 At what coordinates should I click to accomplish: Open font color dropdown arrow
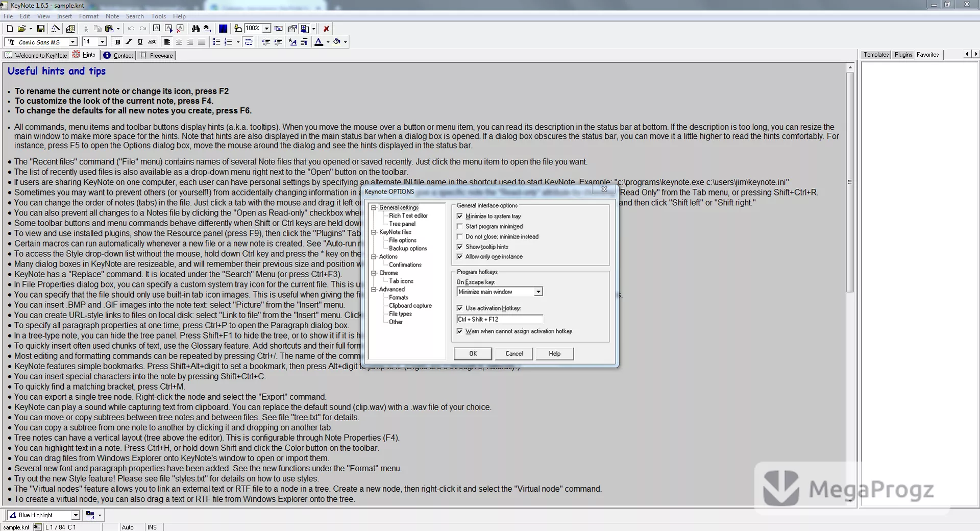(328, 42)
